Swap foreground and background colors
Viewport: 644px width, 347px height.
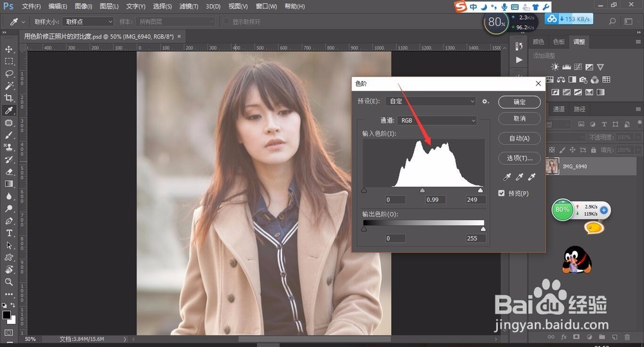(x=13, y=305)
